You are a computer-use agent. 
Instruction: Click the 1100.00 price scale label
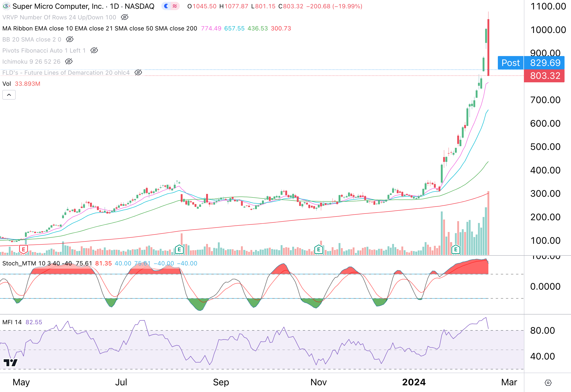tap(548, 6)
